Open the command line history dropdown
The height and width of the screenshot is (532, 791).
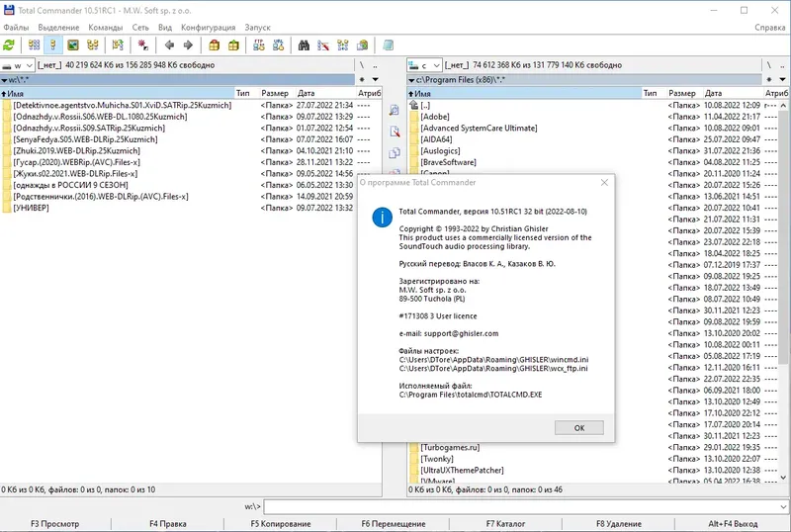tap(783, 506)
